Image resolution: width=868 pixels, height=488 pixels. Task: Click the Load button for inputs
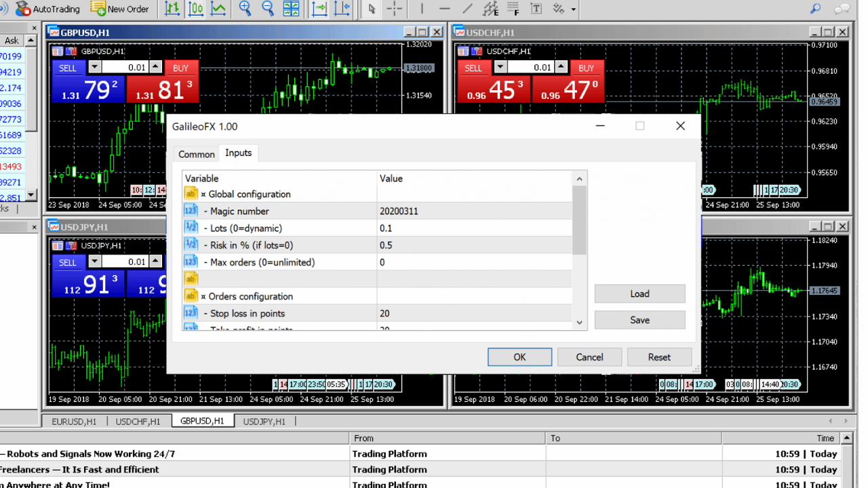tap(639, 293)
